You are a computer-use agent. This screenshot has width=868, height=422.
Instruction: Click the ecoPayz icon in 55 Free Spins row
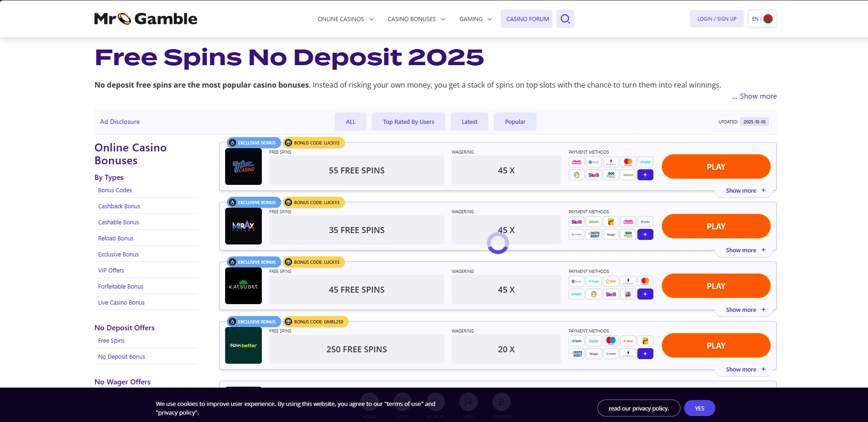(x=611, y=175)
